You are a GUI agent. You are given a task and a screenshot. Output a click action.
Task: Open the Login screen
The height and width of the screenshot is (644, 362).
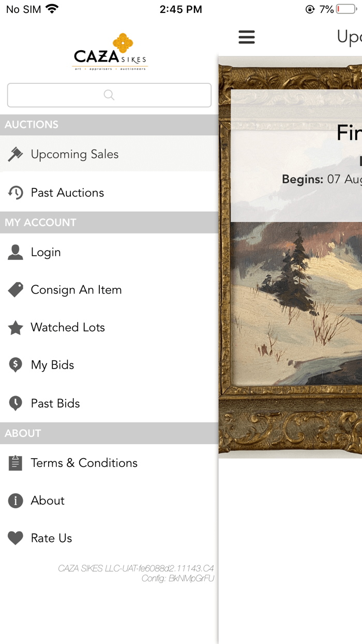[47, 252]
